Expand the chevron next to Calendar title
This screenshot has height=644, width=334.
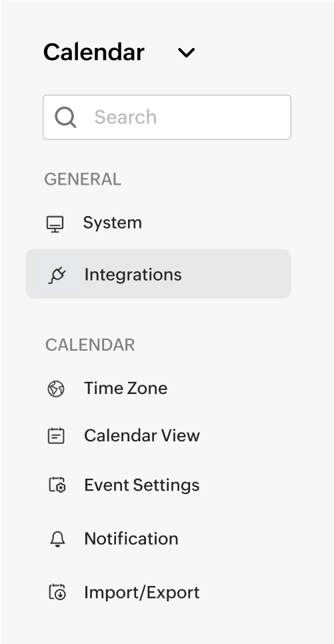(186, 53)
